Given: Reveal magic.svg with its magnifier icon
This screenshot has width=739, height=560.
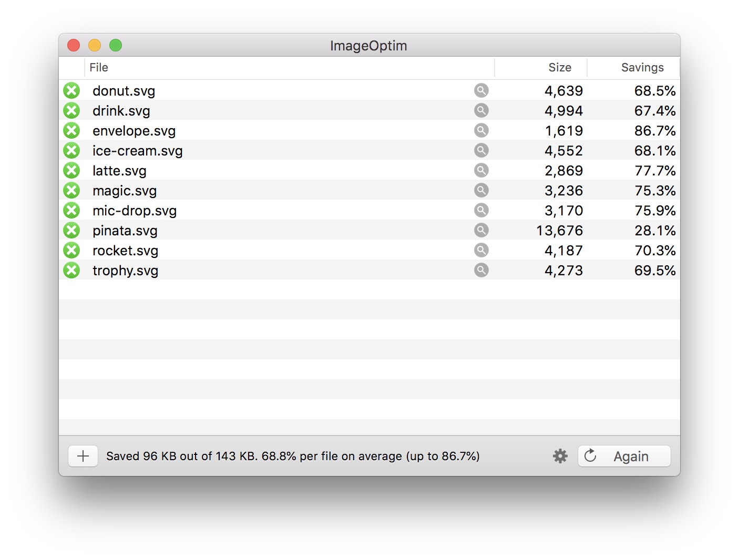Looking at the screenshot, I should [481, 190].
